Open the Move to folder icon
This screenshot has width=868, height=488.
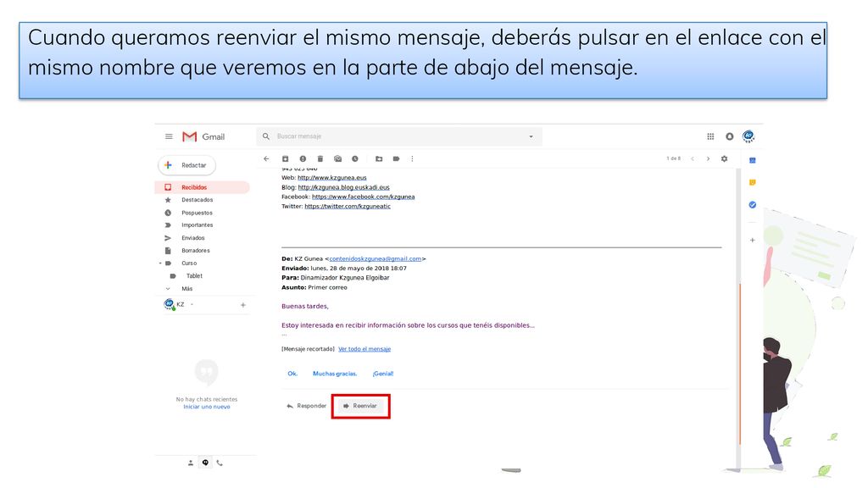click(x=379, y=158)
